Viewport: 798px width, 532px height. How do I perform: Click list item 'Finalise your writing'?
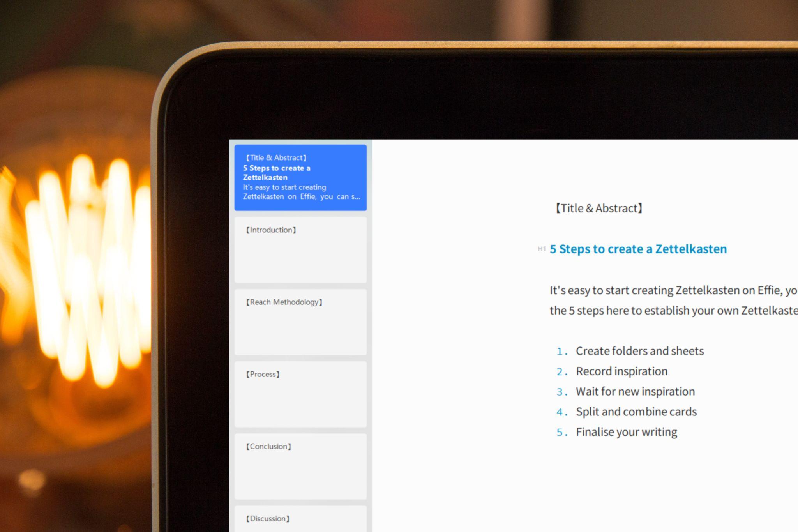(627, 432)
